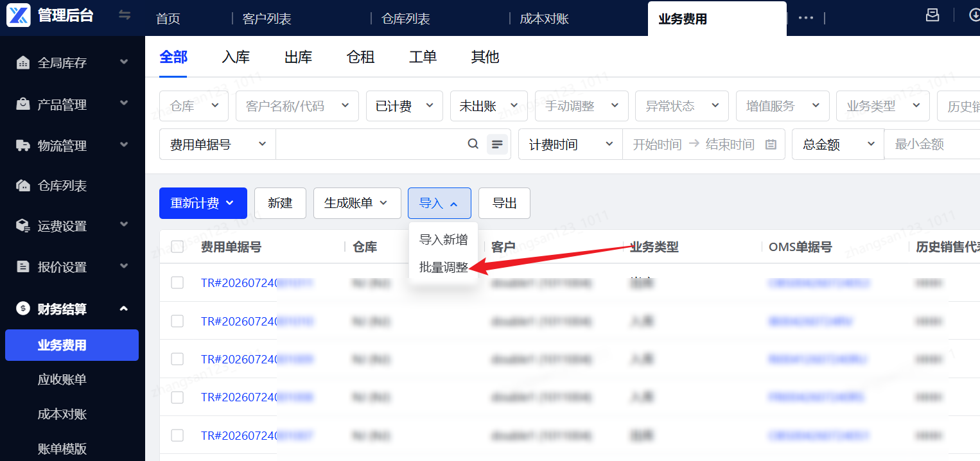
Task: Click the 运费设置 box icon
Action: pos(23,226)
